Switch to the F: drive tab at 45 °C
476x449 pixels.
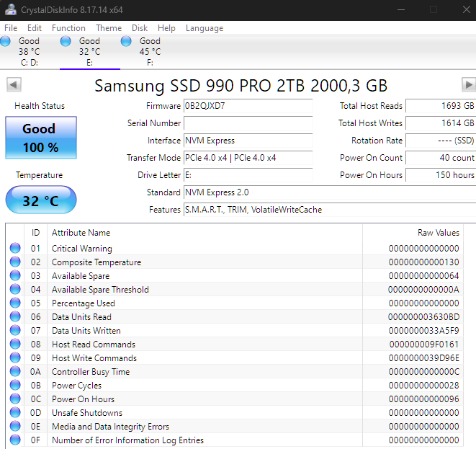[150, 52]
